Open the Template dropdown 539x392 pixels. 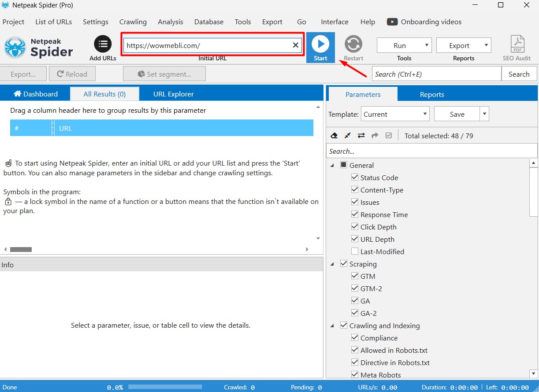pyautogui.click(x=395, y=114)
